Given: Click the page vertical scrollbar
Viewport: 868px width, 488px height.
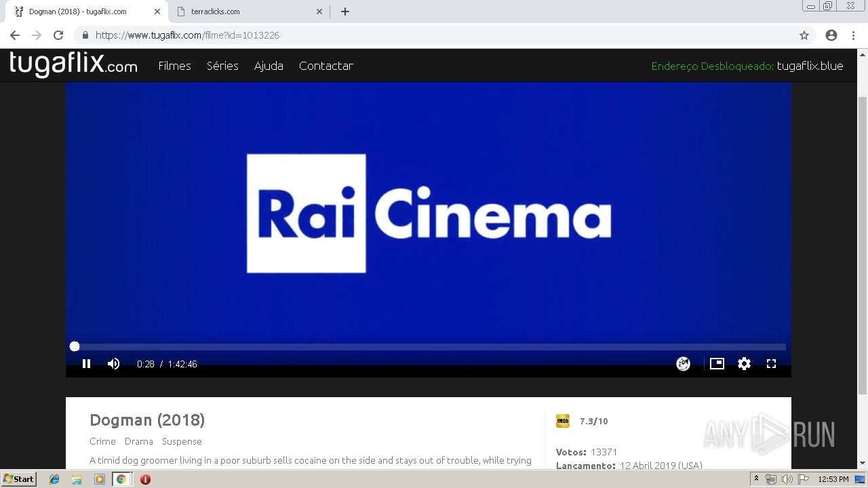Looking at the screenshot, I should (863, 244).
